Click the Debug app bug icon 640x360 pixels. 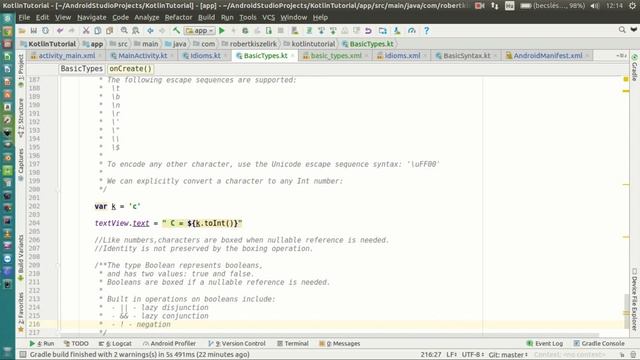(245, 31)
